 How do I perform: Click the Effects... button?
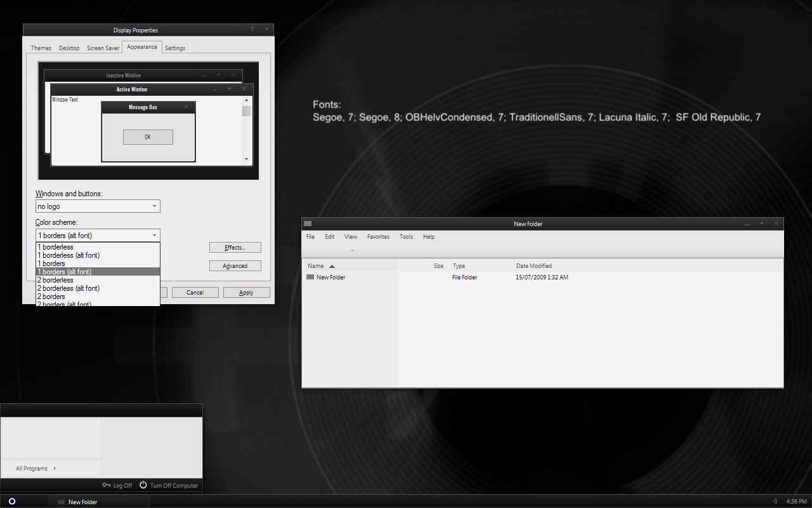coord(235,248)
